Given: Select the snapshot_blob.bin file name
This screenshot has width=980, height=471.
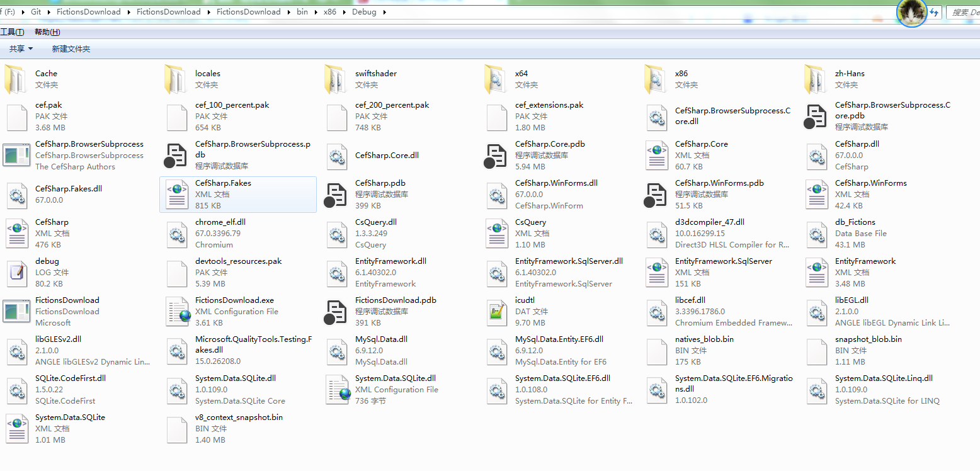Looking at the screenshot, I should 869,339.
